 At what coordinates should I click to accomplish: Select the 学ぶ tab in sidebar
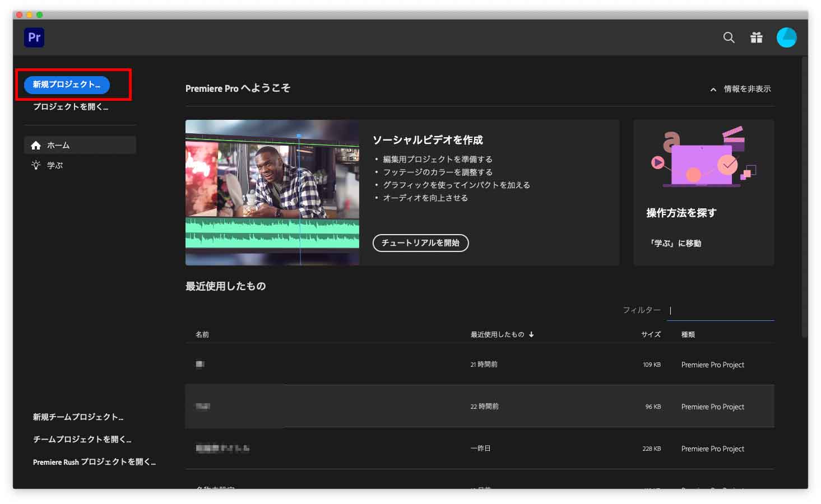(80, 165)
